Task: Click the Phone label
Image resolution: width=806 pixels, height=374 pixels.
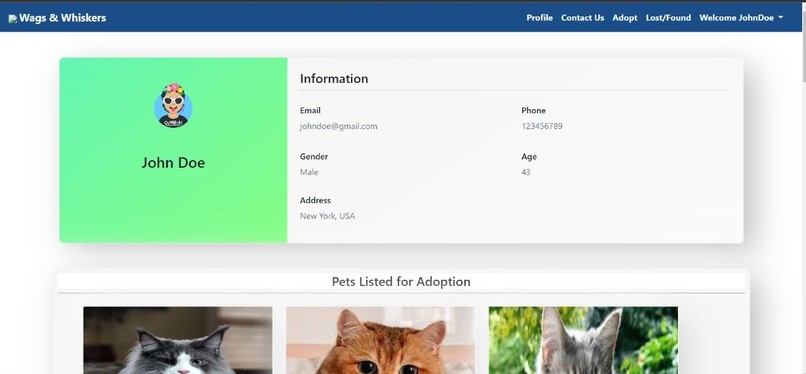Action: click(x=534, y=110)
